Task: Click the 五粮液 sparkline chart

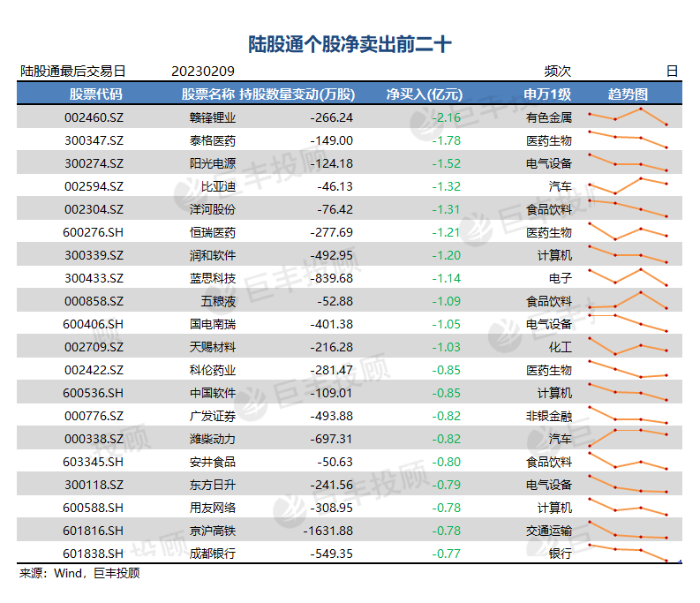Action: click(628, 300)
